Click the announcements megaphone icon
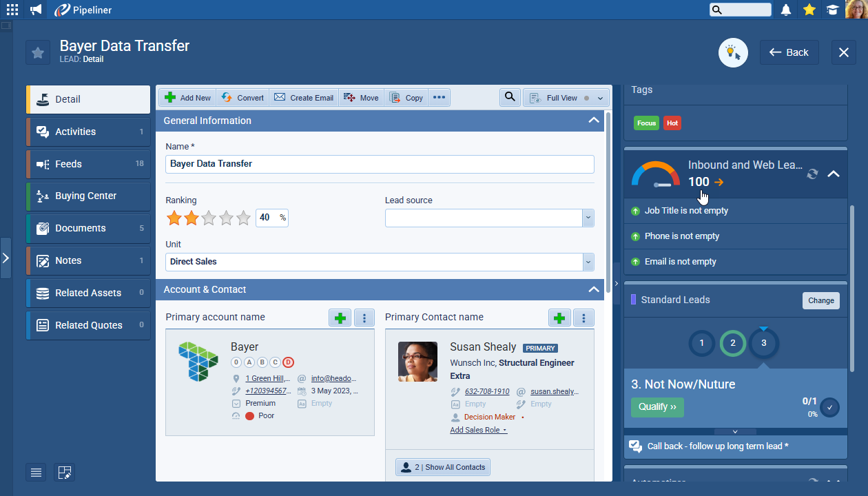Viewport: 868px width, 496px height. (x=36, y=10)
